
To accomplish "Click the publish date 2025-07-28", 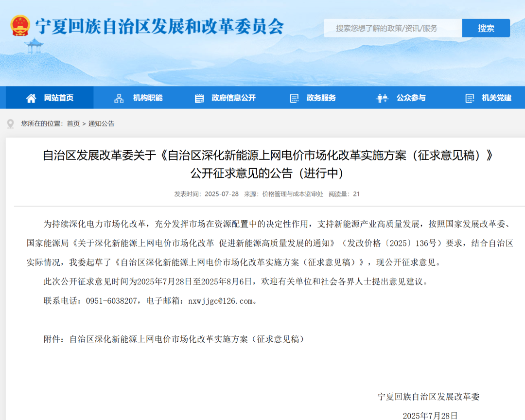I will [221, 194].
